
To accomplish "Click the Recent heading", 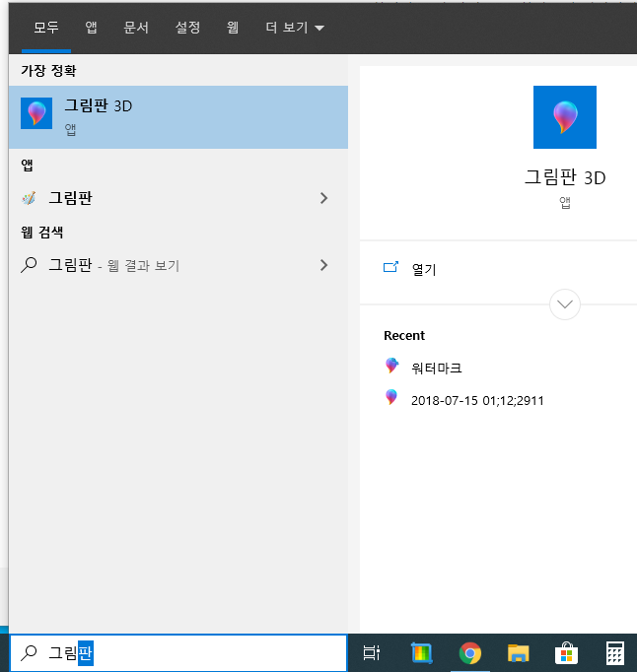I will (404, 336).
